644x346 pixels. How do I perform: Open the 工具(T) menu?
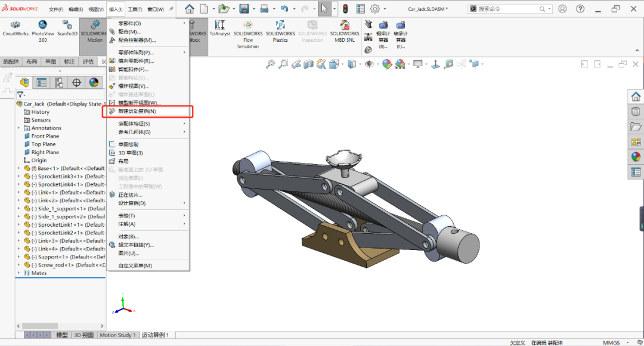[x=135, y=10]
